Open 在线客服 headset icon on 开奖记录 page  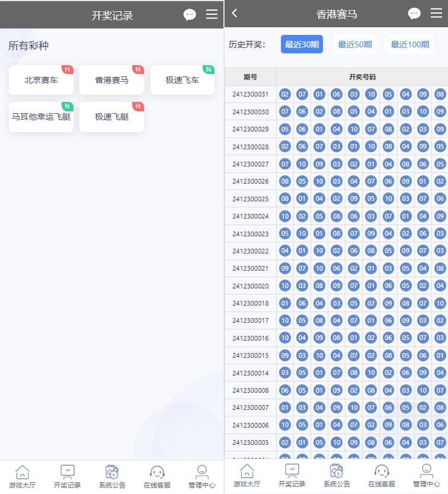tap(157, 476)
